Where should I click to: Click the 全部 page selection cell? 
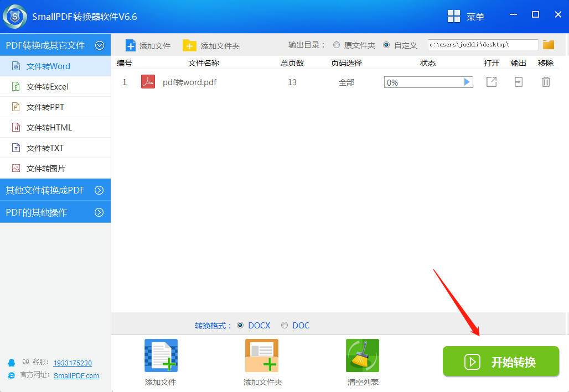click(x=346, y=82)
